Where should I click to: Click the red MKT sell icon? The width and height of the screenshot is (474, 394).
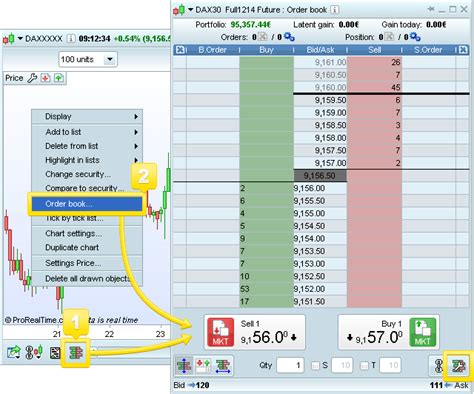point(220,332)
